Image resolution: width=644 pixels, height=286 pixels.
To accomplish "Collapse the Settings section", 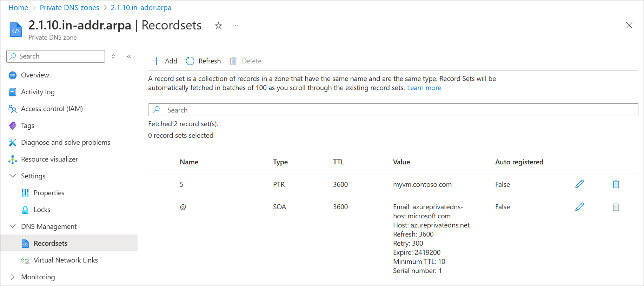I will click(x=13, y=176).
